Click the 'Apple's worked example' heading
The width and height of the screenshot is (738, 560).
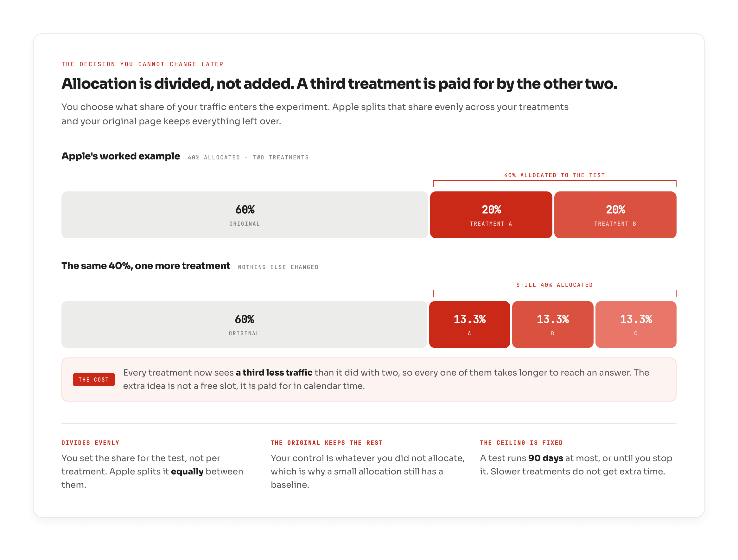(x=121, y=156)
